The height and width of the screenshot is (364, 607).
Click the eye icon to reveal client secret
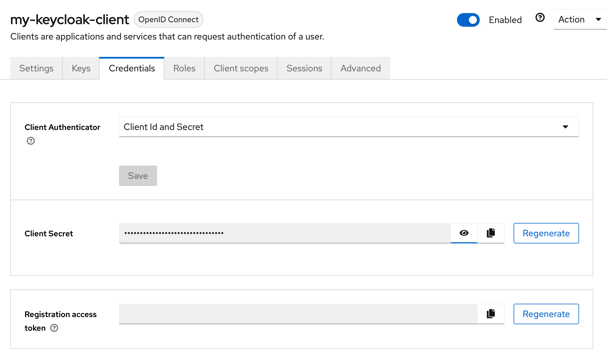tap(464, 233)
